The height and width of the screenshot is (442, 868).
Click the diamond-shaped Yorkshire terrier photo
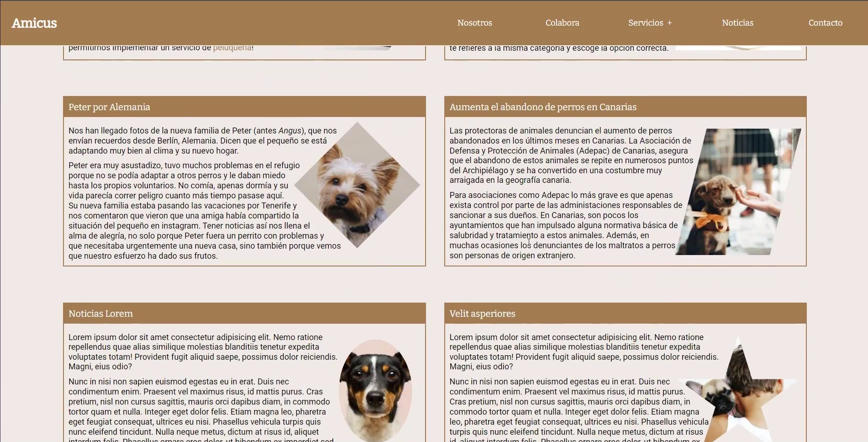coord(357,185)
